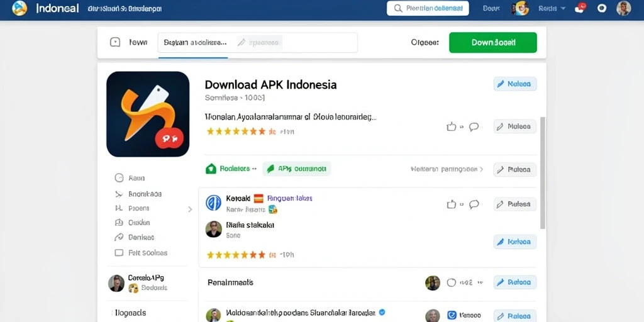Image resolution: width=644 pixels, height=322 pixels.
Task: Open the user profile avatar at far right
Action: [x=623, y=8]
